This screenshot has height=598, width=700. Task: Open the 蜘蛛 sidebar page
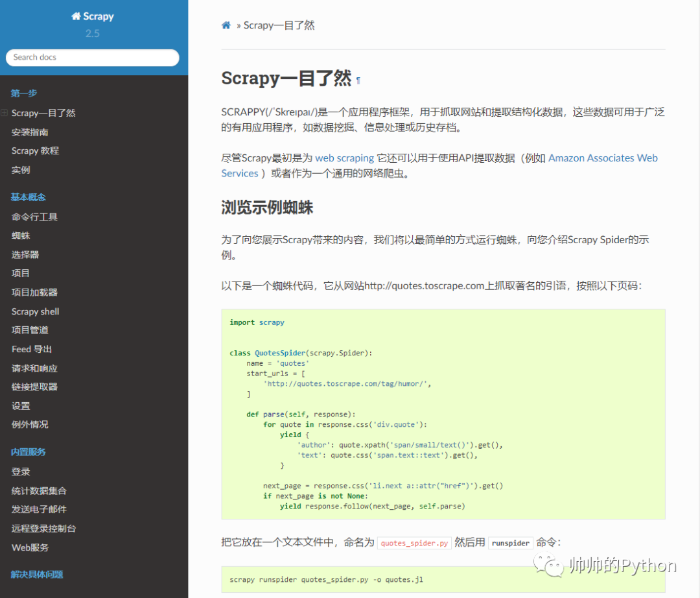(21, 236)
